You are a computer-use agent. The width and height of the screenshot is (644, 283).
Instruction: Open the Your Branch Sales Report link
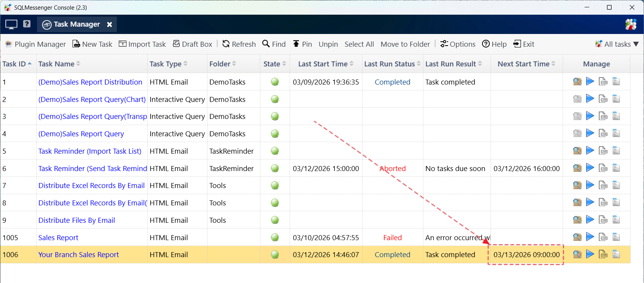pos(78,254)
